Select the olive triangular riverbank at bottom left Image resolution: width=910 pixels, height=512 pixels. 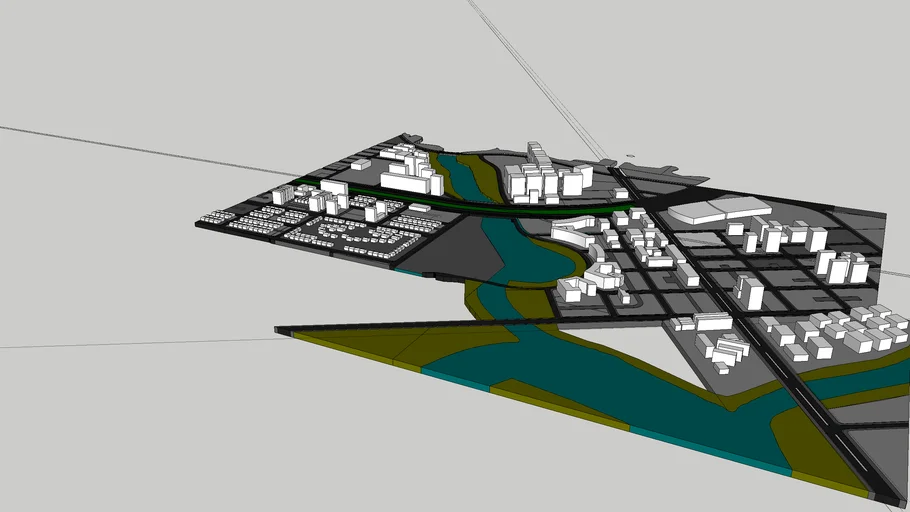tap(360, 346)
